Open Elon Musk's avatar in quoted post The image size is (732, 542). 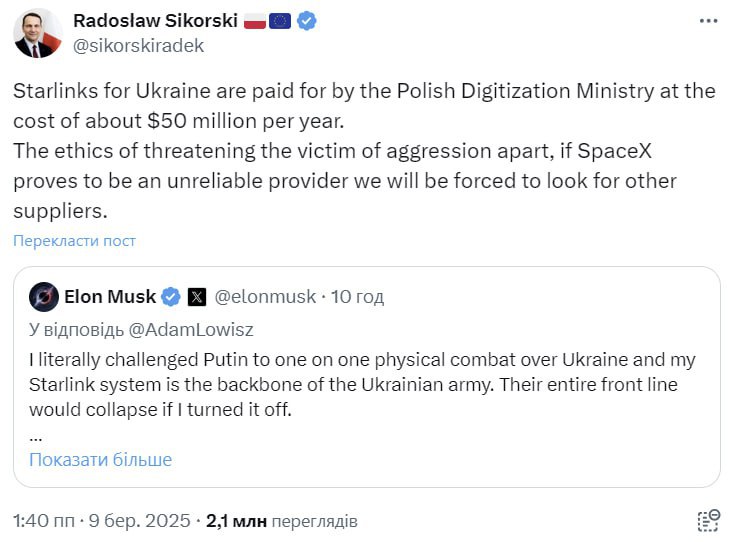[x=44, y=297]
